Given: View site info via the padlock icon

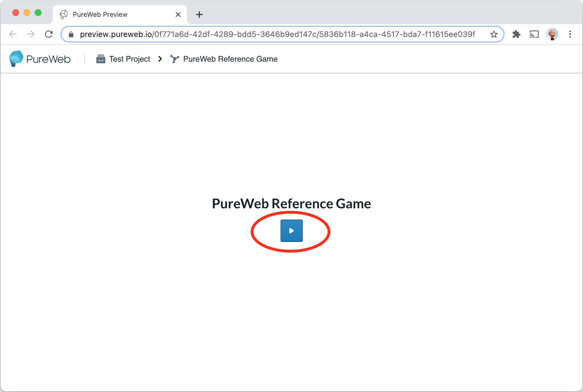Looking at the screenshot, I should [x=71, y=34].
